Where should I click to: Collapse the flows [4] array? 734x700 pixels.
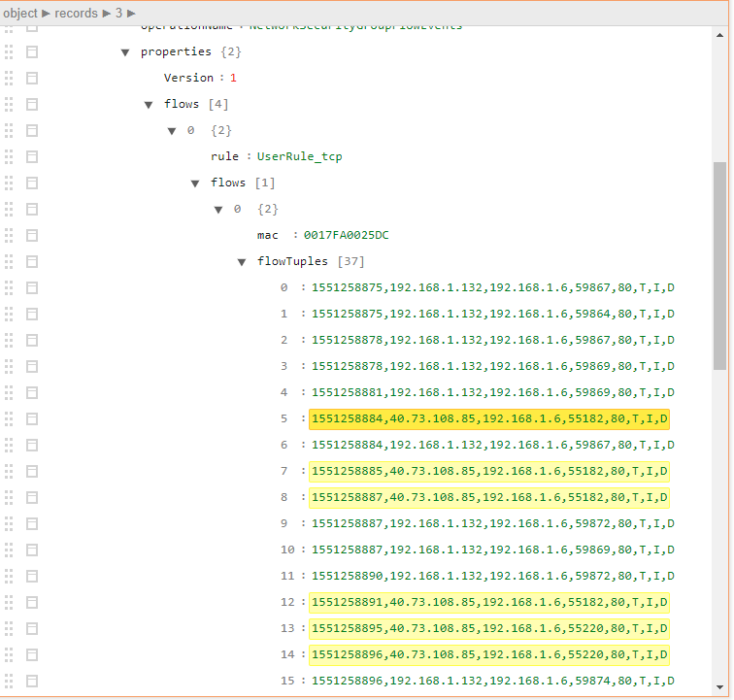point(149,105)
